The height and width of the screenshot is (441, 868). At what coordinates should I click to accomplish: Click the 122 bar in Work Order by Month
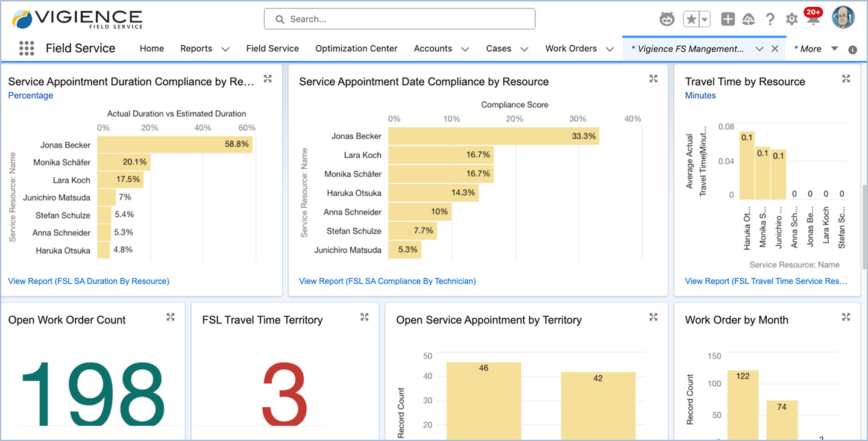[743, 405]
